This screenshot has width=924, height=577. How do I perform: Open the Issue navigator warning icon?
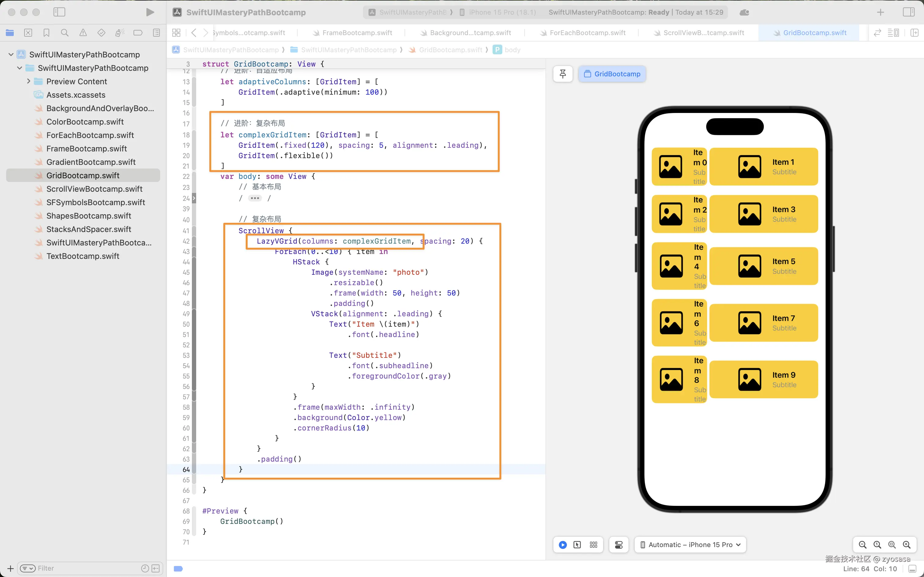point(83,33)
